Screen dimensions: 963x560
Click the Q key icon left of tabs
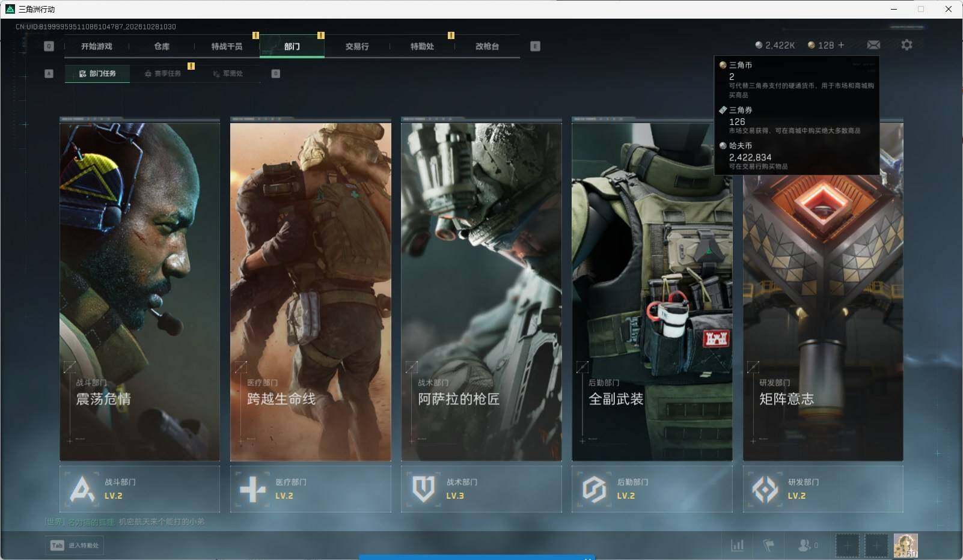click(49, 46)
